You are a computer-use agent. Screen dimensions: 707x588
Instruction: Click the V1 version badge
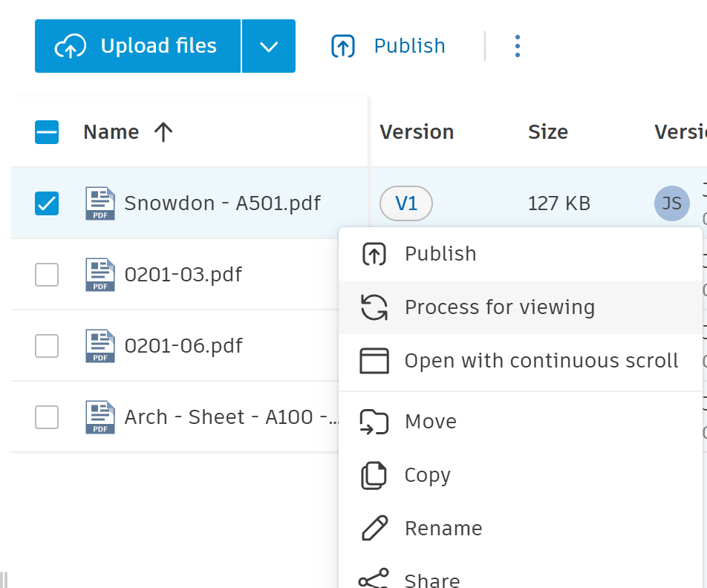[406, 203]
